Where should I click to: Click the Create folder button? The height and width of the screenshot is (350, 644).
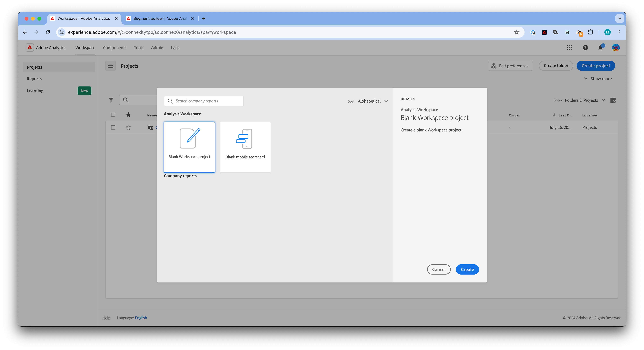click(x=556, y=66)
